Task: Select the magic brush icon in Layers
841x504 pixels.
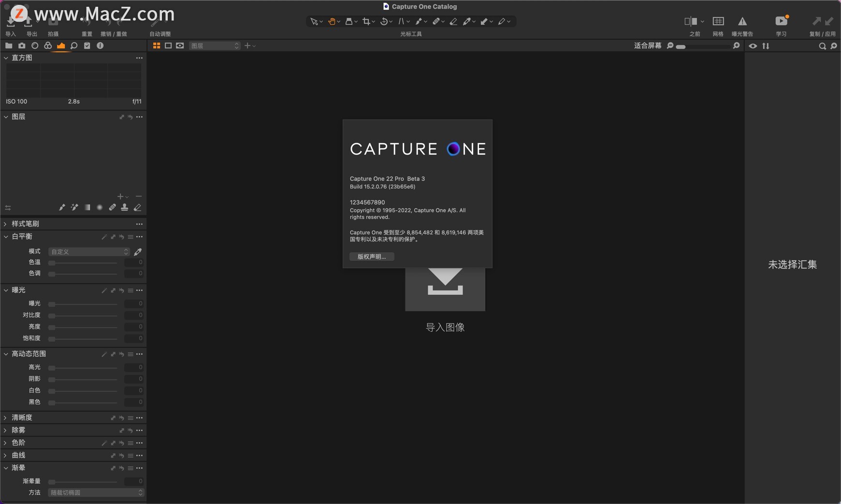Action: [74, 207]
